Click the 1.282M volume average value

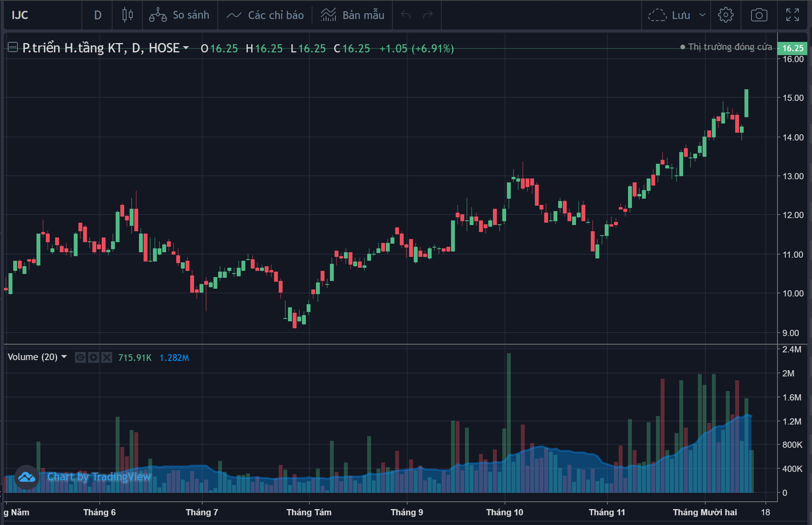point(174,357)
